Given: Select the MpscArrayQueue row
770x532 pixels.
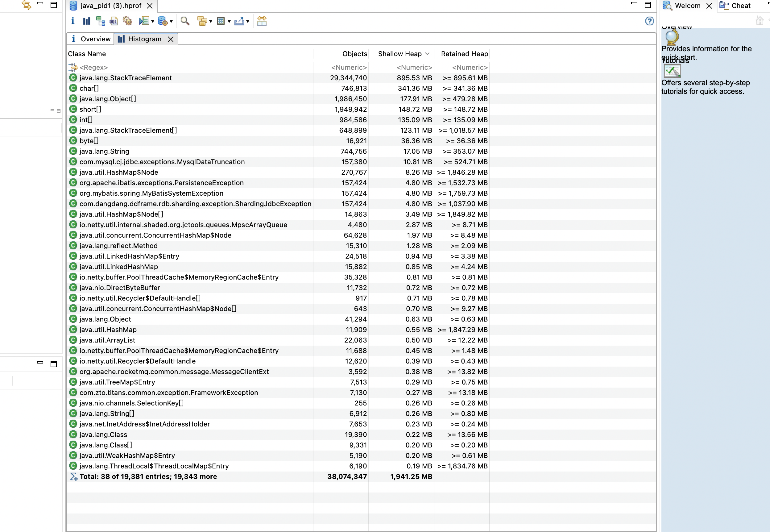Looking at the screenshot, I should coord(361,225).
